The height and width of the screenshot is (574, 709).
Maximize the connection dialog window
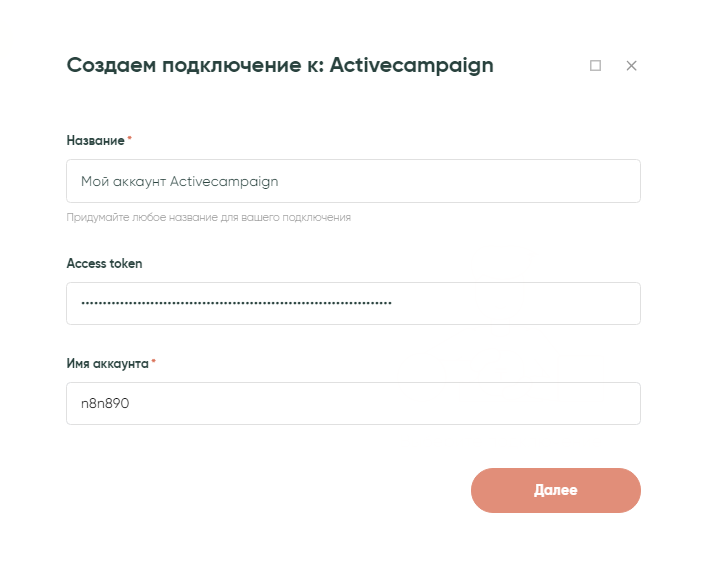(x=596, y=66)
